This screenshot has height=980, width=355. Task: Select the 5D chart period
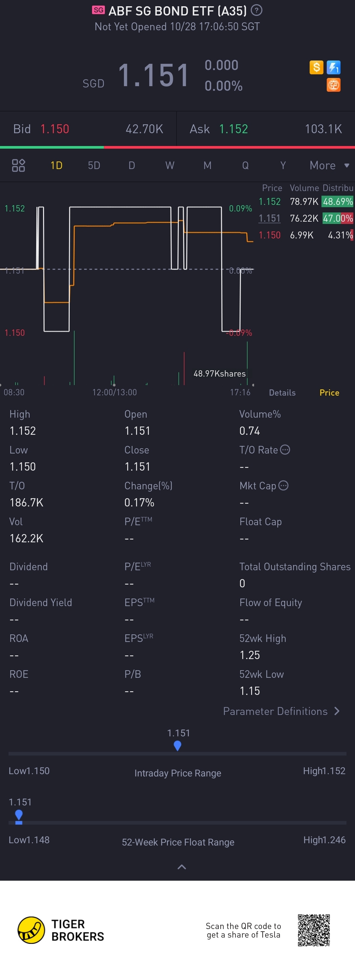[94, 165]
